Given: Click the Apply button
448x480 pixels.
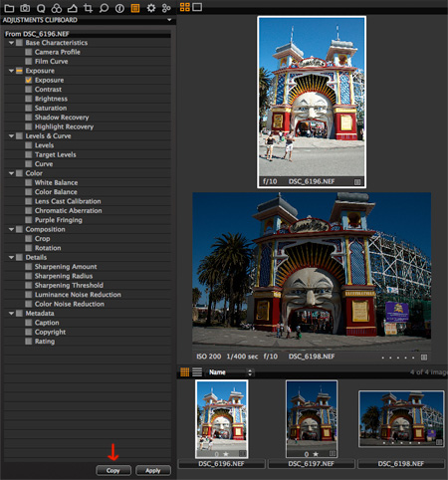Looking at the screenshot, I should click(153, 470).
